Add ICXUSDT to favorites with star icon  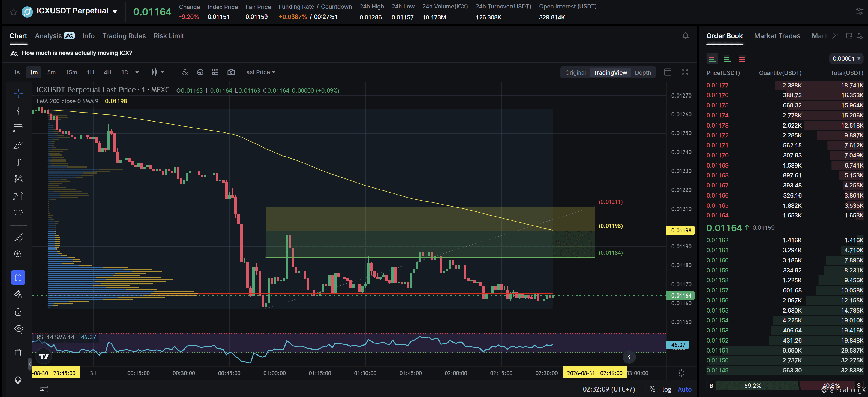click(13, 12)
